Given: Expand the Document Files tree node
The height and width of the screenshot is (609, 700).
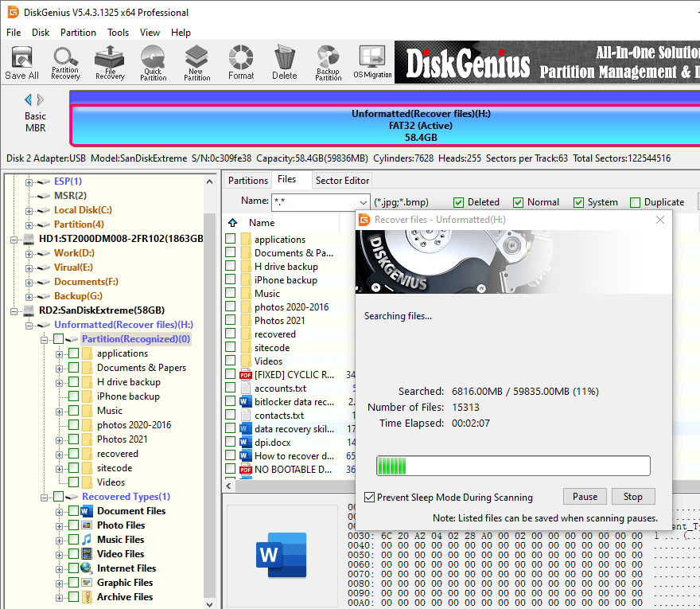Looking at the screenshot, I should [60, 511].
